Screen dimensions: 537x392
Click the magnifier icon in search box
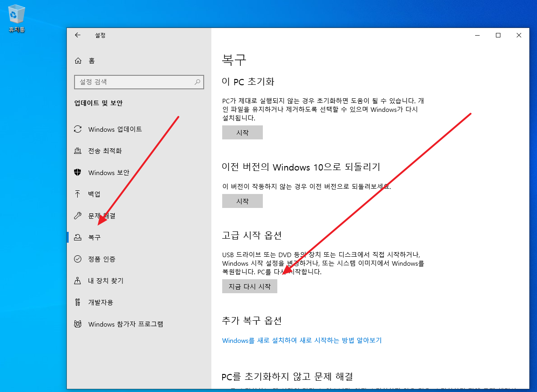pyautogui.click(x=197, y=82)
